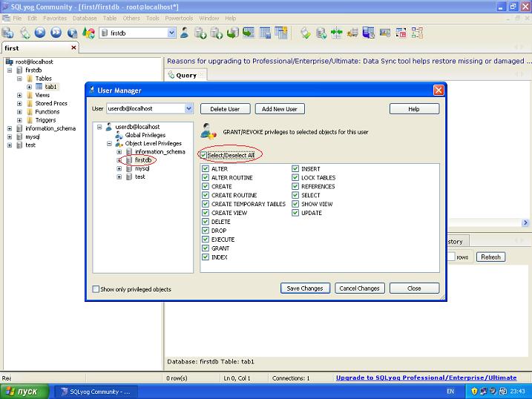Click the Cancel Changes button
The width and height of the screenshot is (532, 399).
360,288
